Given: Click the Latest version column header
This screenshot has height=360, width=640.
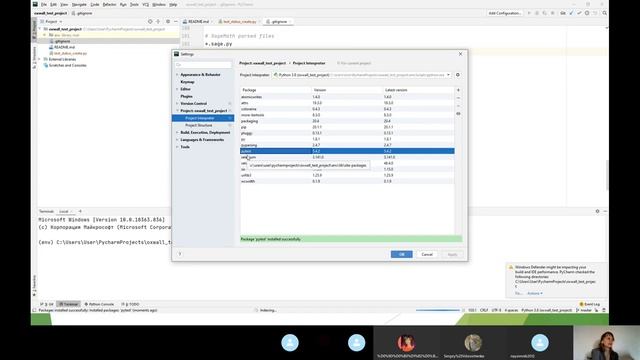Looking at the screenshot, I should tap(418, 90).
